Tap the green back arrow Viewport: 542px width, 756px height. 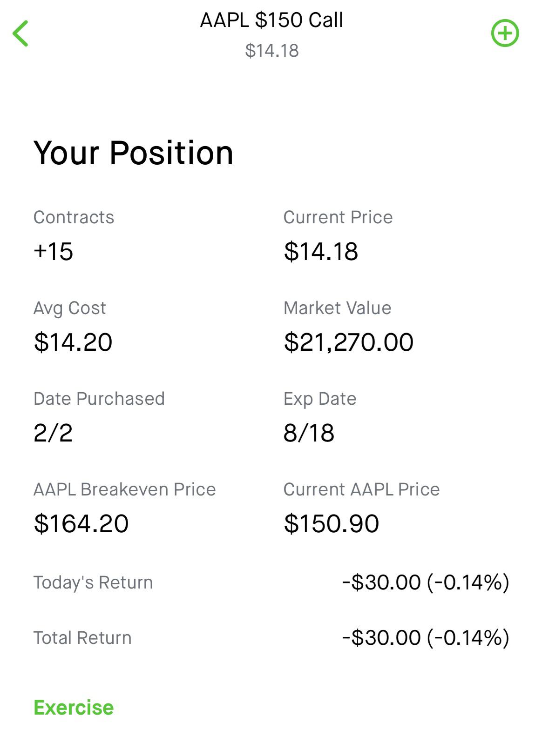tap(21, 33)
